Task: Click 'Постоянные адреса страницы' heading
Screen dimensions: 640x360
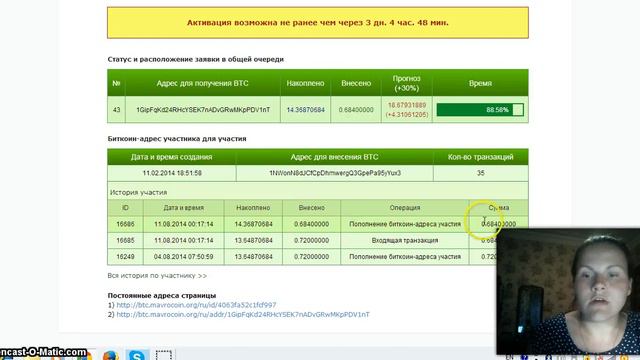Action: click(x=162, y=296)
